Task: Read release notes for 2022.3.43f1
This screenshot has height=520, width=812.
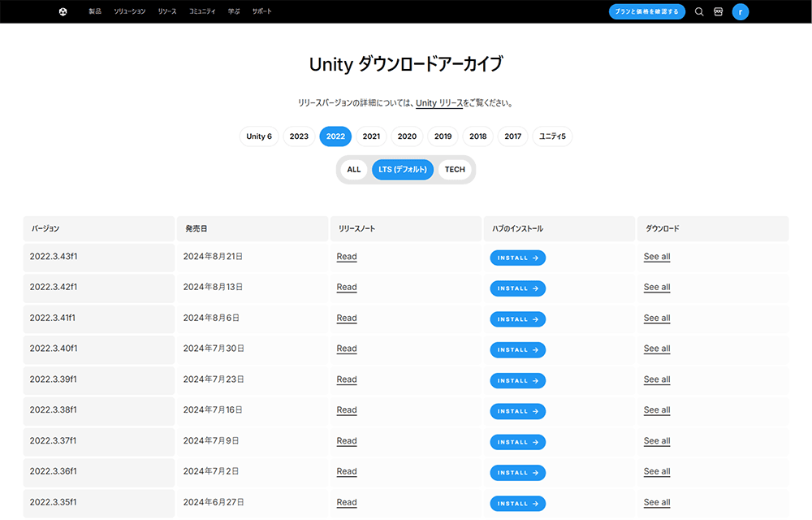Action: [x=347, y=257]
